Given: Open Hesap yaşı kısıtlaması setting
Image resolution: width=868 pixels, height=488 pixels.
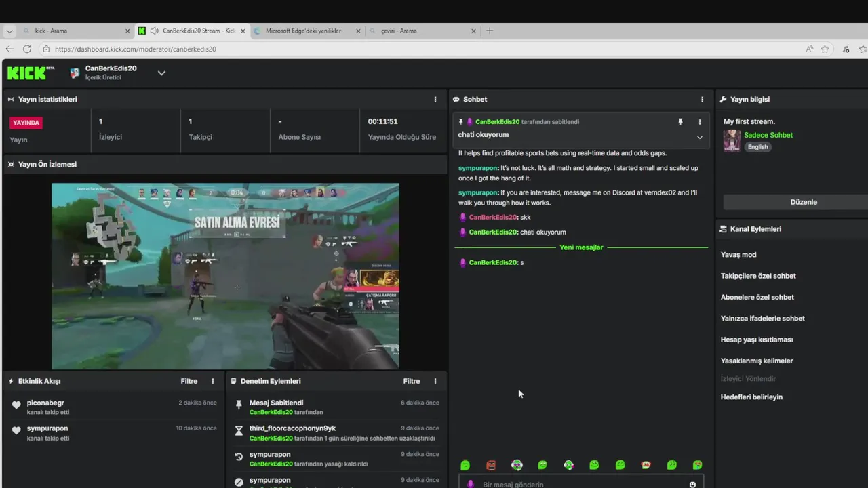Looking at the screenshot, I should [757, 340].
